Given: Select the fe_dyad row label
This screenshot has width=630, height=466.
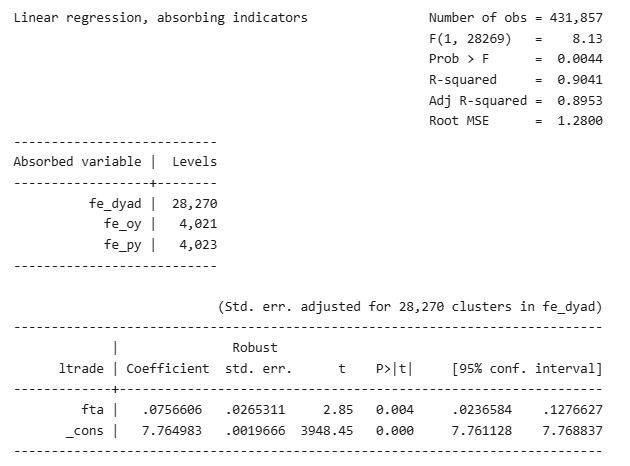Looking at the screenshot, I should pos(115,204).
